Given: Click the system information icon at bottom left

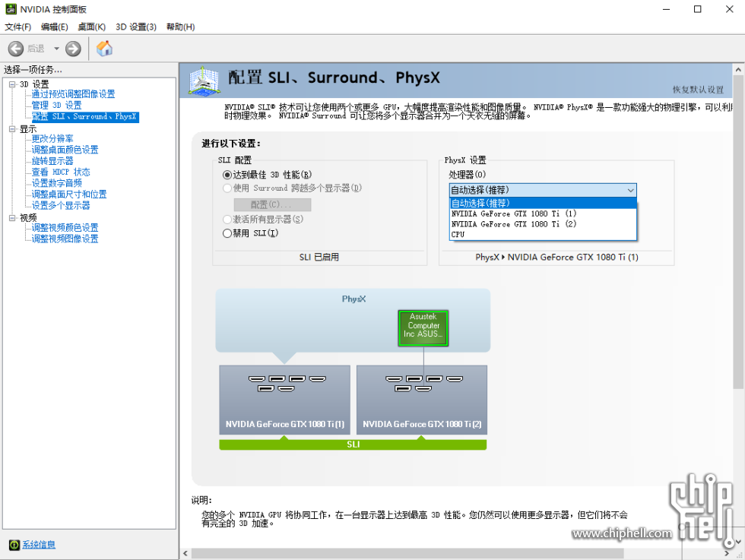Looking at the screenshot, I should [14, 545].
